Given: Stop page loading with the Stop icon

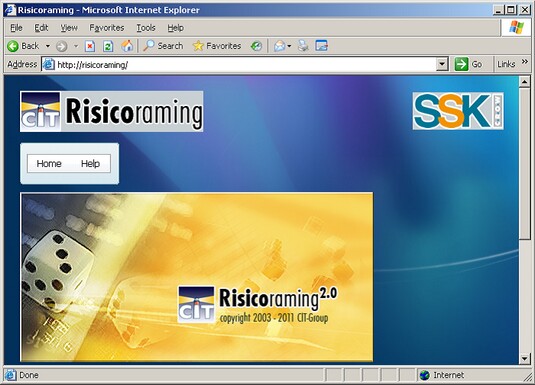Looking at the screenshot, I should coord(90,46).
